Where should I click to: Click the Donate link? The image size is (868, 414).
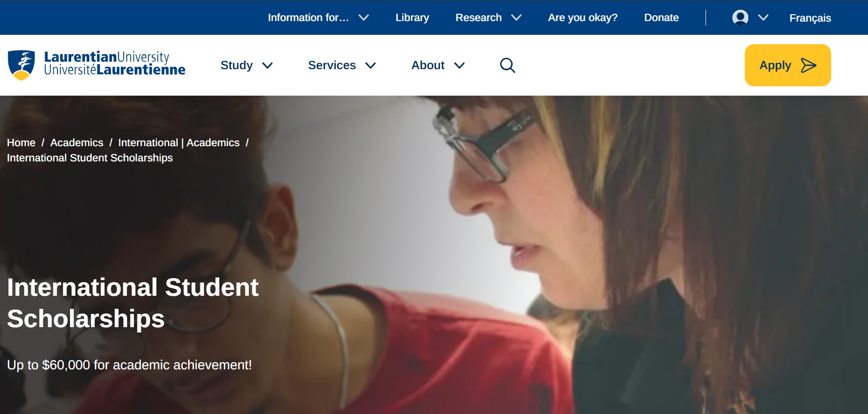tap(661, 18)
